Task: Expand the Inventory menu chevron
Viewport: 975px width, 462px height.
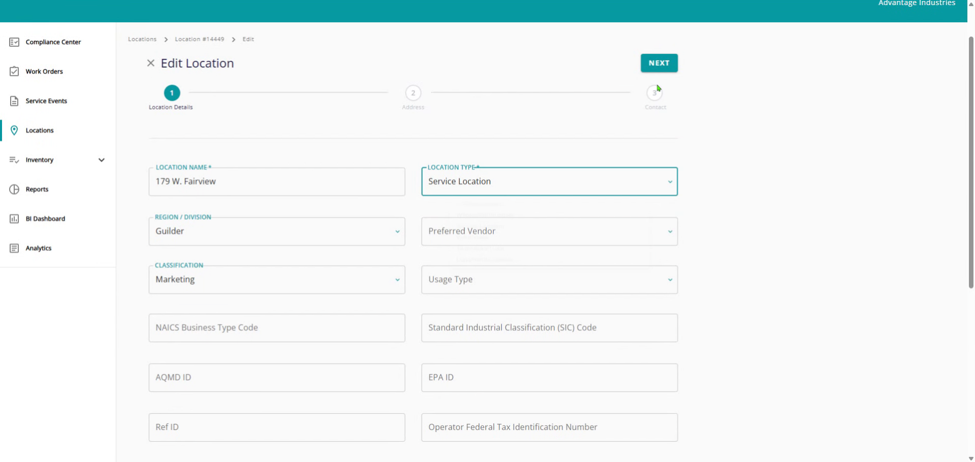Action: pyautogui.click(x=102, y=160)
